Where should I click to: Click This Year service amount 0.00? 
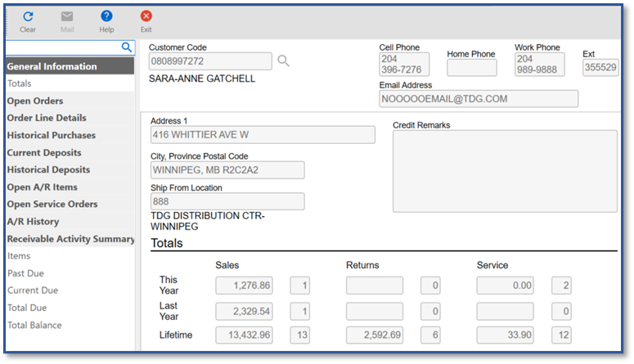(x=505, y=285)
